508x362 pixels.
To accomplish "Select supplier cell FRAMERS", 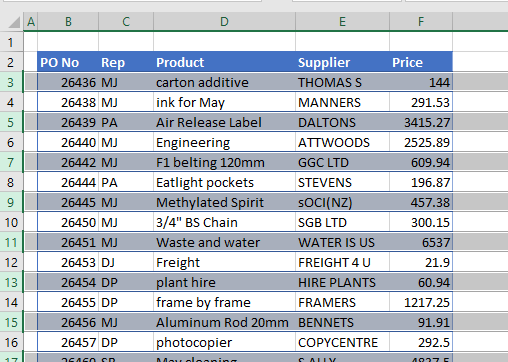I will coord(342,302).
